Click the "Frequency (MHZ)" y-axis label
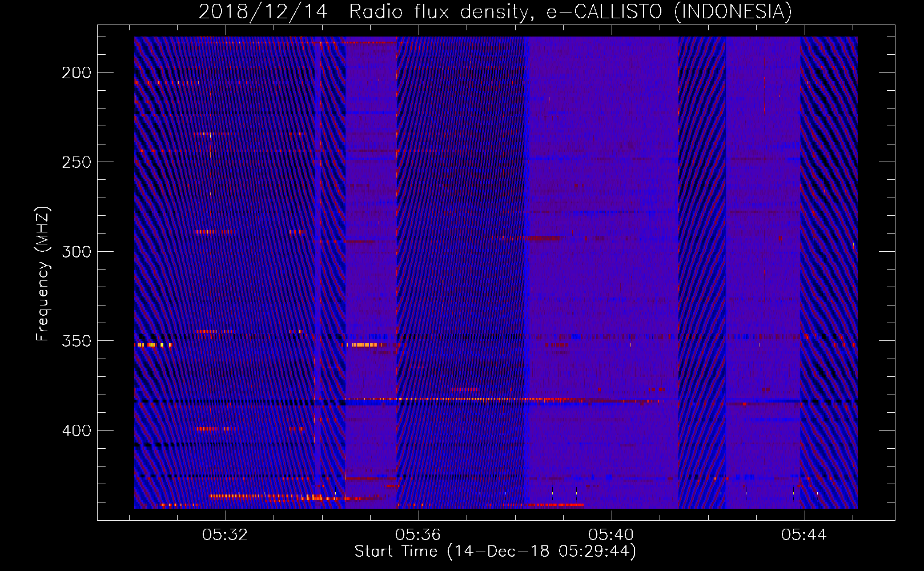Screen dimensions: 924x571 point(43,274)
